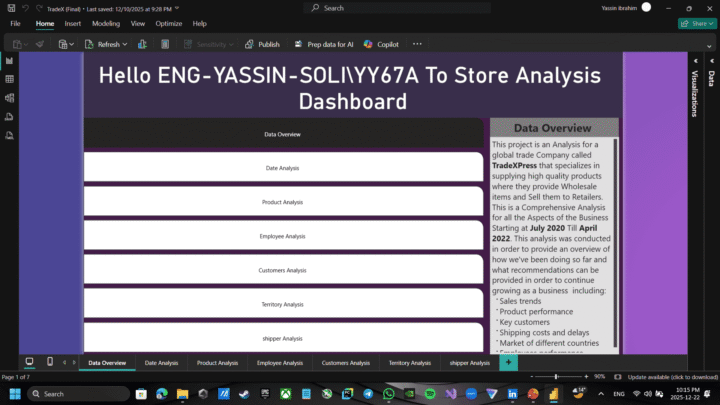The width and height of the screenshot is (720, 405).
Task: Open the Modeling ribbon tab
Action: pos(105,23)
